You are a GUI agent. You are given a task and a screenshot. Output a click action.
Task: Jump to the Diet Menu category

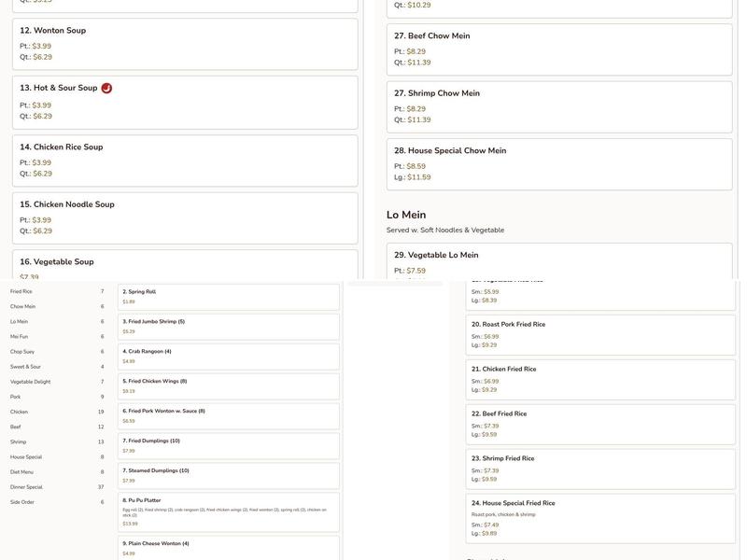tap(22, 472)
